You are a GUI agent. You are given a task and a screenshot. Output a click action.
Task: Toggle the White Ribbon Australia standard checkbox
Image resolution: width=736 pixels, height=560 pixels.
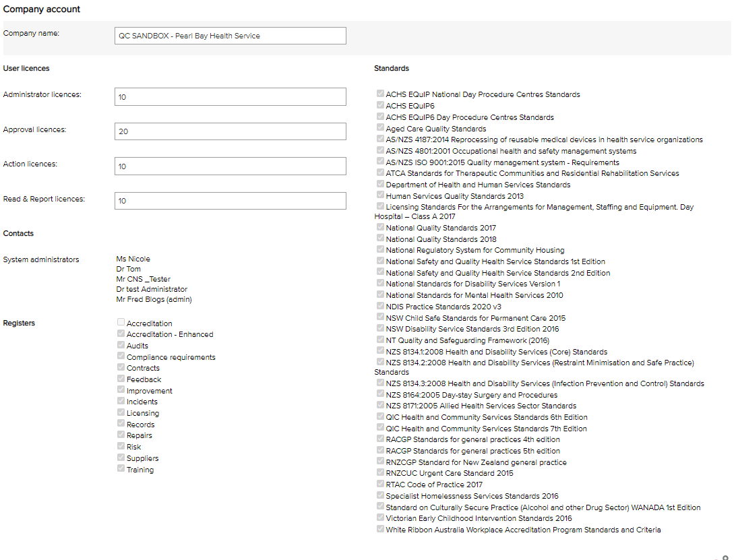coord(381,530)
